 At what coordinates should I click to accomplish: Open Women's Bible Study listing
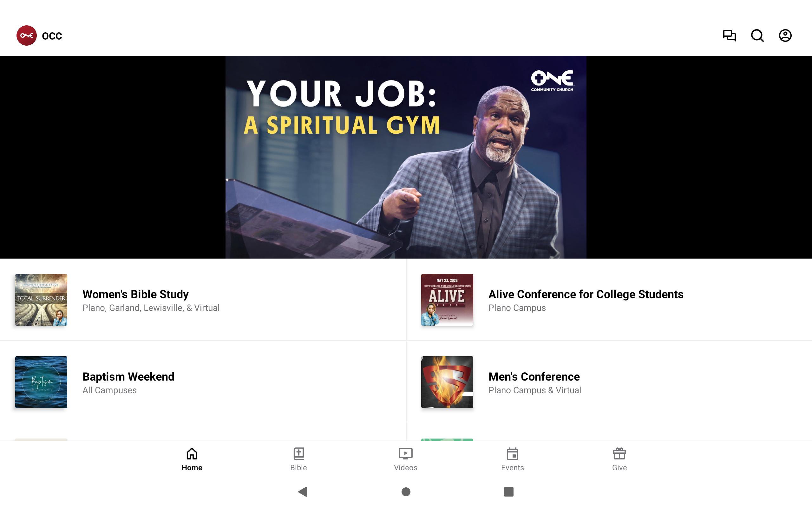203,300
